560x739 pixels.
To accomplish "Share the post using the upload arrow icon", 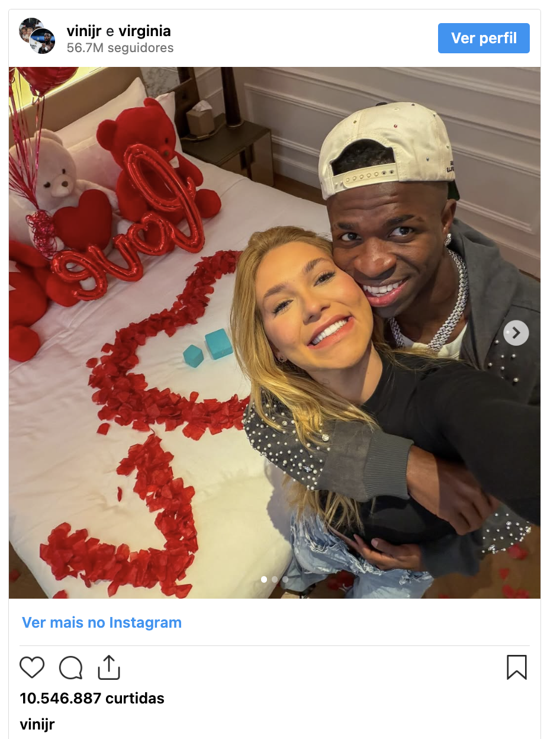I will point(109,667).
